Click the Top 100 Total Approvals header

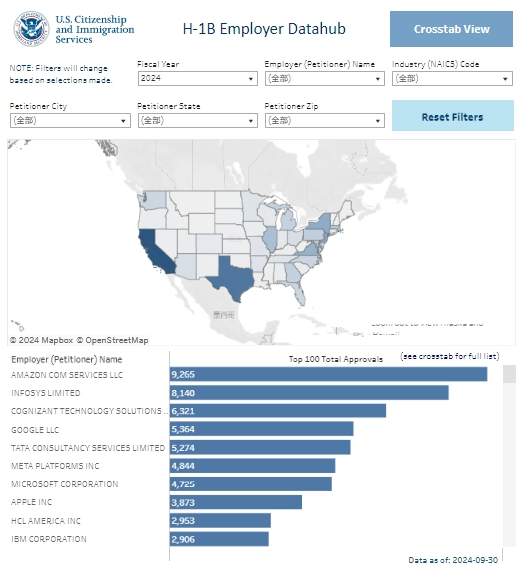(336, 359)
